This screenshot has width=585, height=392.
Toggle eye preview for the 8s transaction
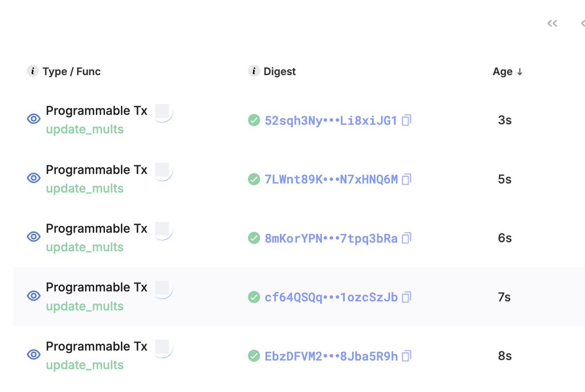[34, 355]
